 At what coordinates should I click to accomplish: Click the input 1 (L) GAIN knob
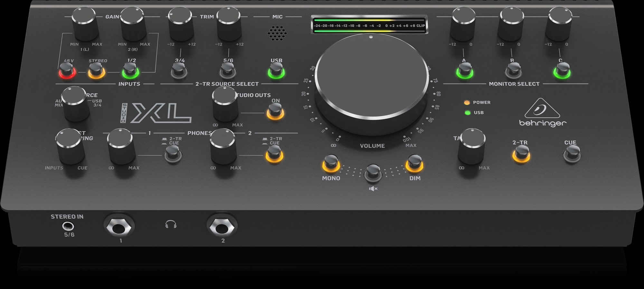85,24
